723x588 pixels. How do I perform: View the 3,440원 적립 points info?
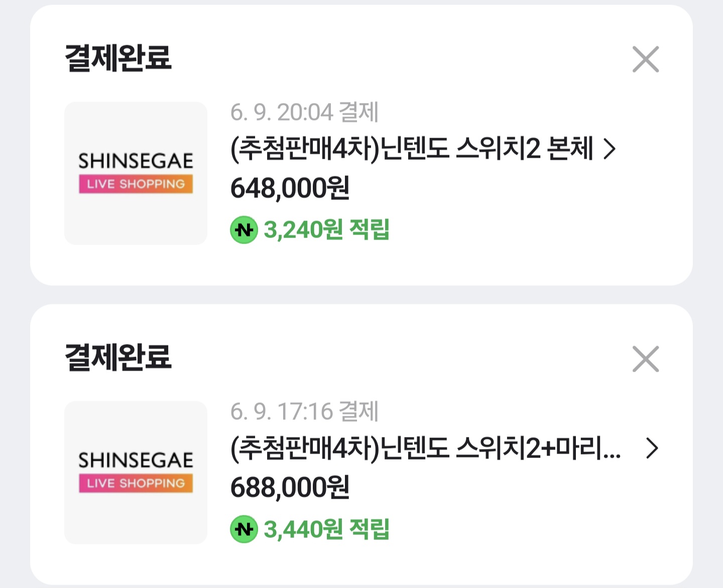[327, 529]
